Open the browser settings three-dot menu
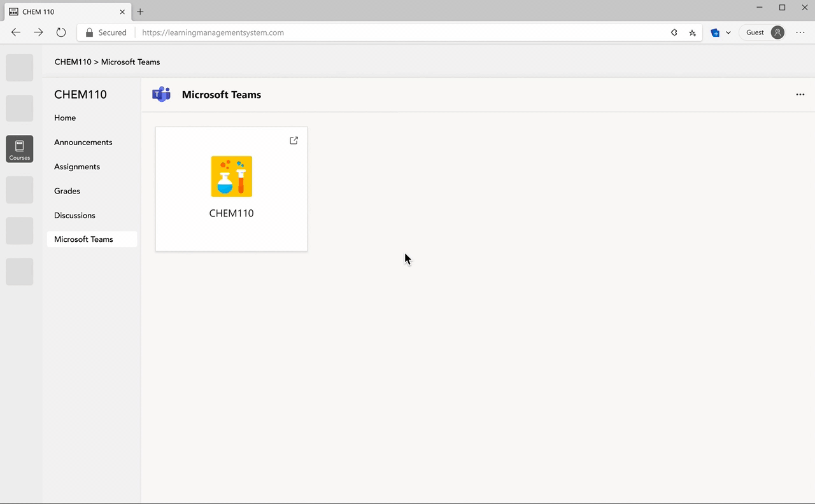The height and width of the screenshot is (504, 815). [800, 32]
